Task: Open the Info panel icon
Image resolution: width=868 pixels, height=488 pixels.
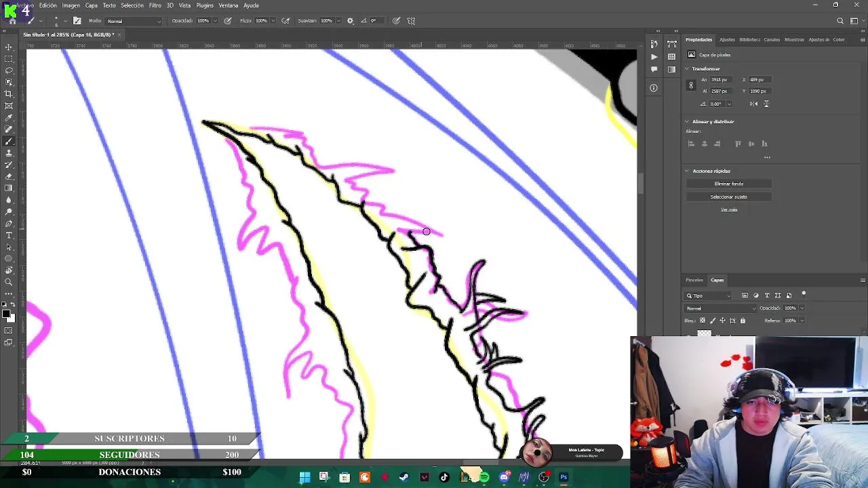Action: click(x=654, y=87)
